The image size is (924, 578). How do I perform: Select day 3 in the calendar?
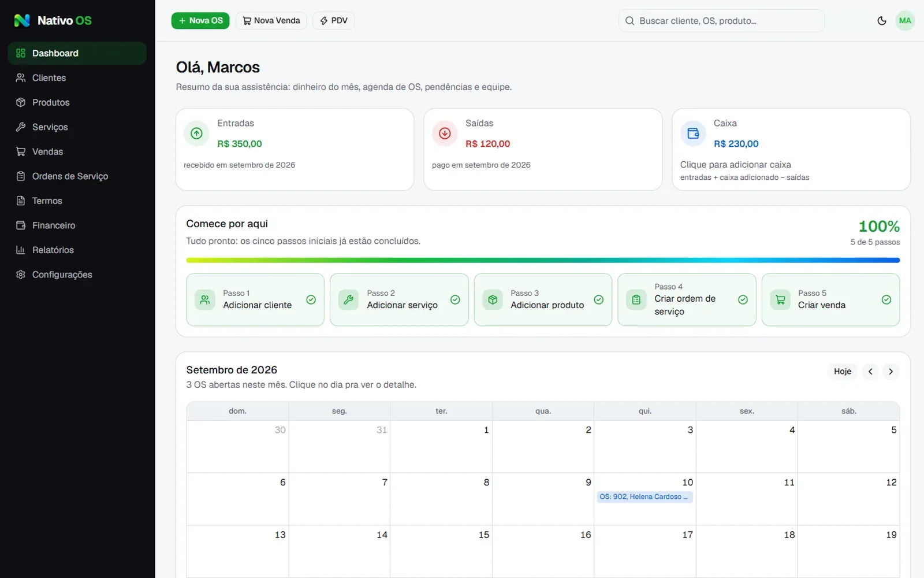click(x=644, y=446)
